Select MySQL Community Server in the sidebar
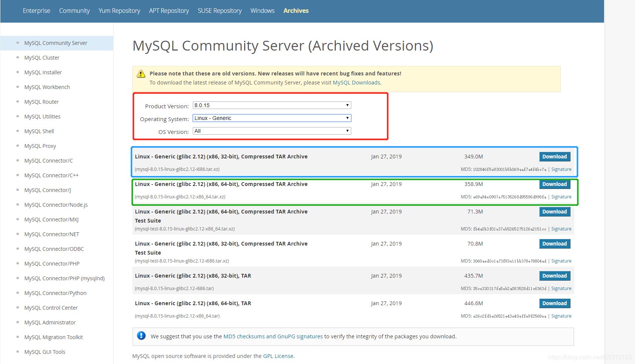 [56, 43]
